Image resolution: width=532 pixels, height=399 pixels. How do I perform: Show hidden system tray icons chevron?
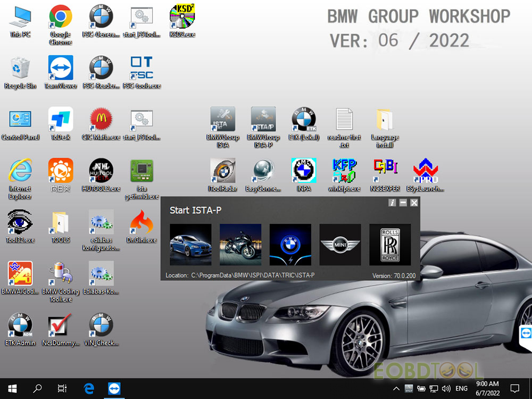tap(396, 388)
